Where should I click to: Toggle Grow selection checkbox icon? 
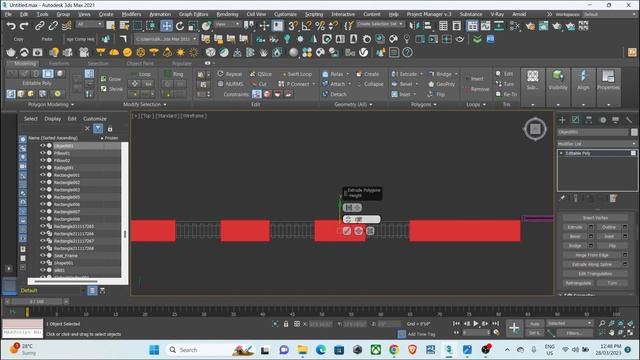pos(104,79)
